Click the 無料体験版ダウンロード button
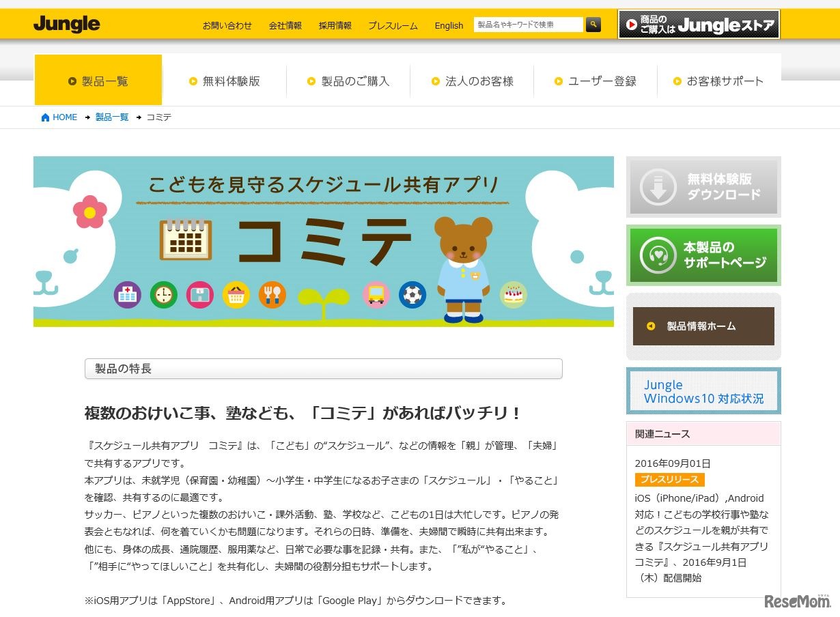This screenshot has height=617, width=840. [703, 186]
